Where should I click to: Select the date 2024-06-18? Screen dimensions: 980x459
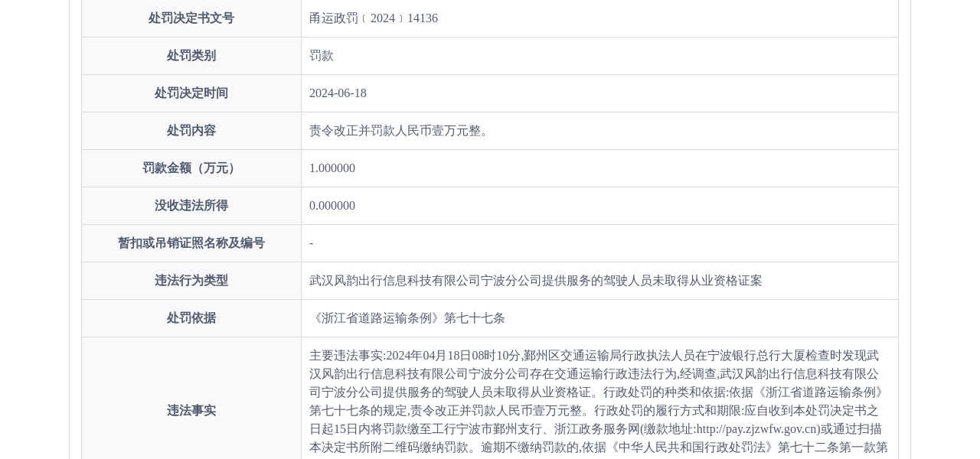click(338, 93)
